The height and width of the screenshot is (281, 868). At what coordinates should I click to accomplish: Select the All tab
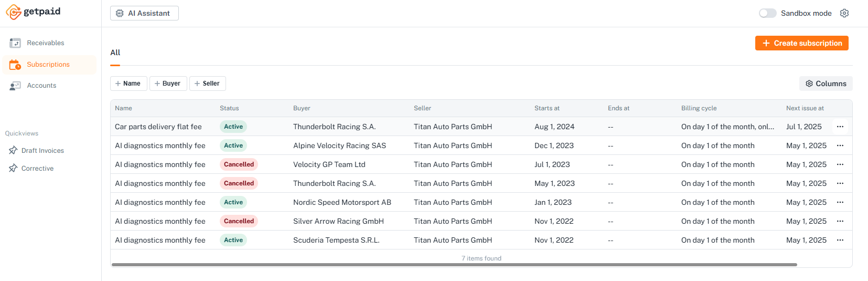[115, 53]
